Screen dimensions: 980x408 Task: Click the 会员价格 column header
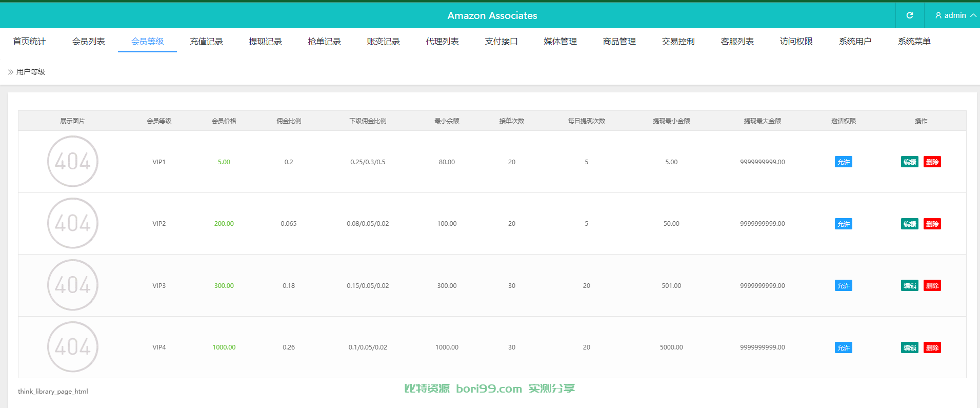(x=224, y=121)
